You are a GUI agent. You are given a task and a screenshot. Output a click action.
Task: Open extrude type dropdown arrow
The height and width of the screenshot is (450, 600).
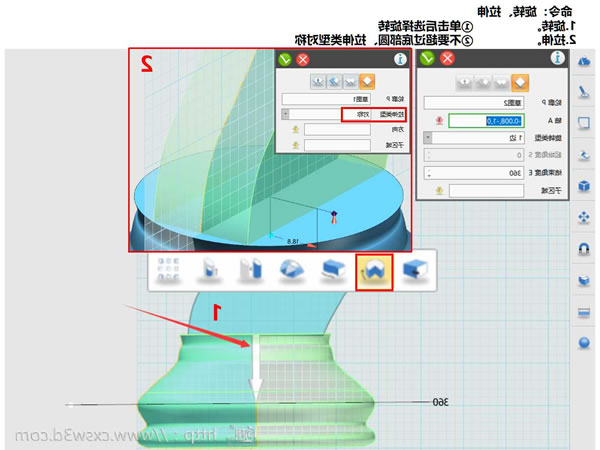(x=285, y=114)
